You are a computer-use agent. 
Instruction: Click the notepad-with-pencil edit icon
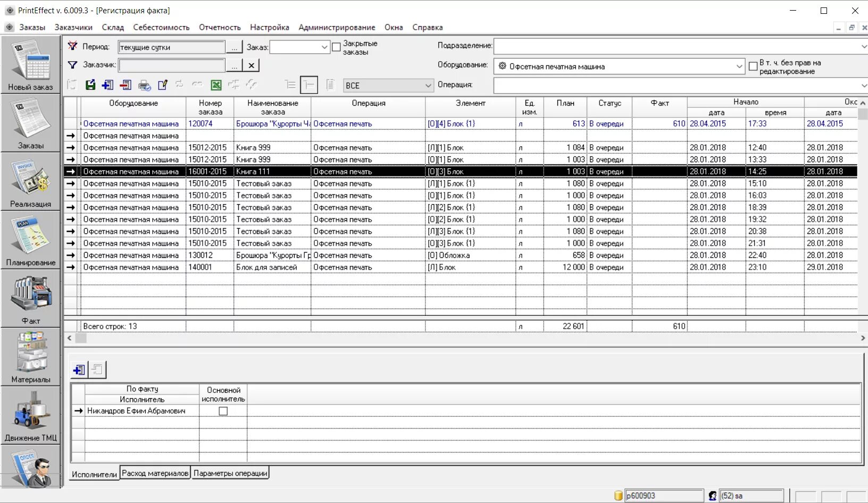pyautogui.click(x=163, y=85)
